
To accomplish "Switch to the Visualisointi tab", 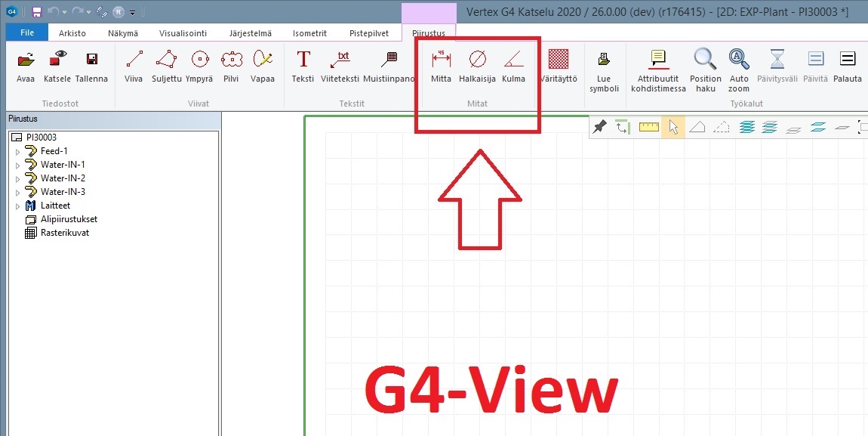I will [183, 33].
